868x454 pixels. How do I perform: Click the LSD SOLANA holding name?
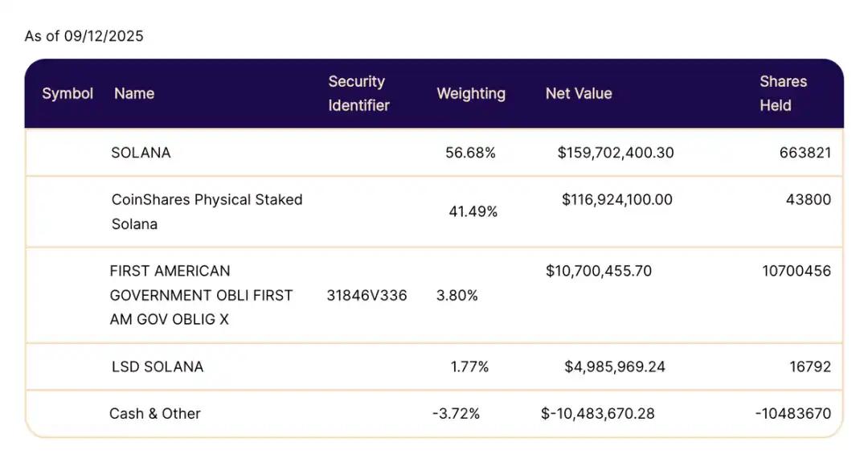pyautogui.click(x=158, y=366)
